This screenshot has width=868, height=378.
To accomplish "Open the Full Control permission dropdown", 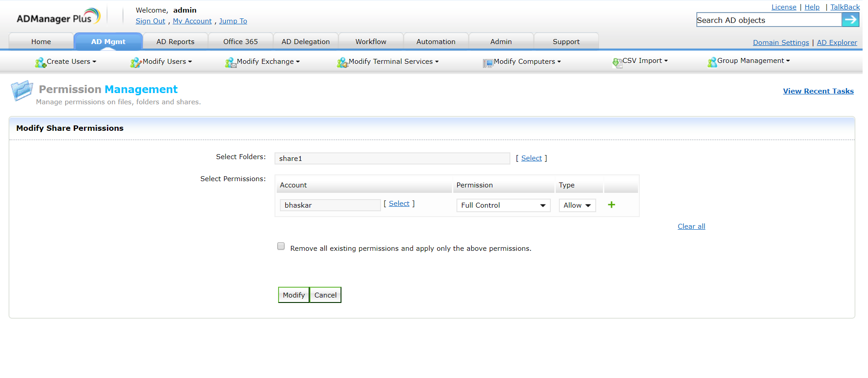I will point(503,205).
